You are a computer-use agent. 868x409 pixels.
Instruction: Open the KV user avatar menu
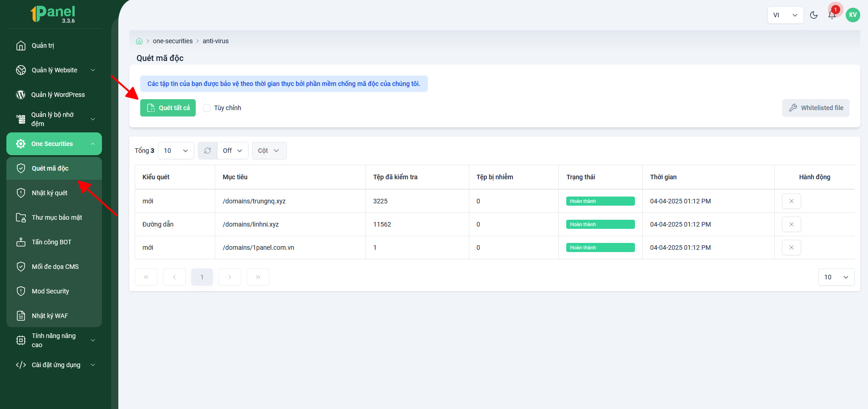click(x=853, y=15)
